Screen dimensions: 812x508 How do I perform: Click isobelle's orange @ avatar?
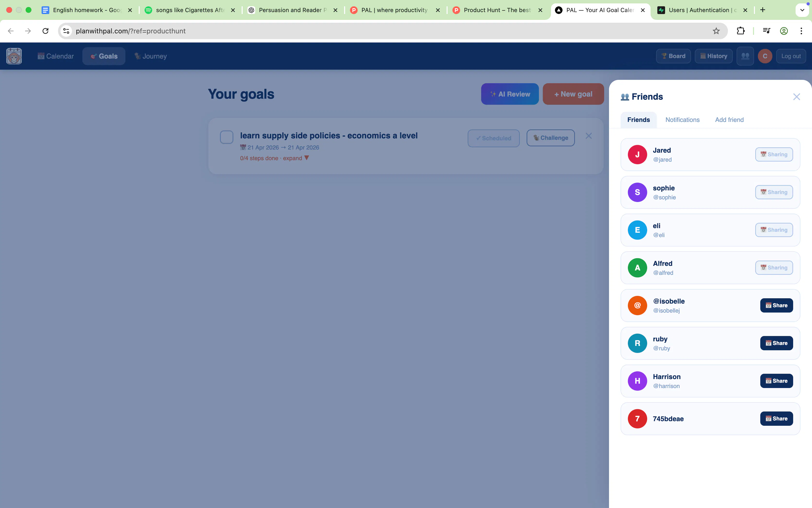[638, 305]
